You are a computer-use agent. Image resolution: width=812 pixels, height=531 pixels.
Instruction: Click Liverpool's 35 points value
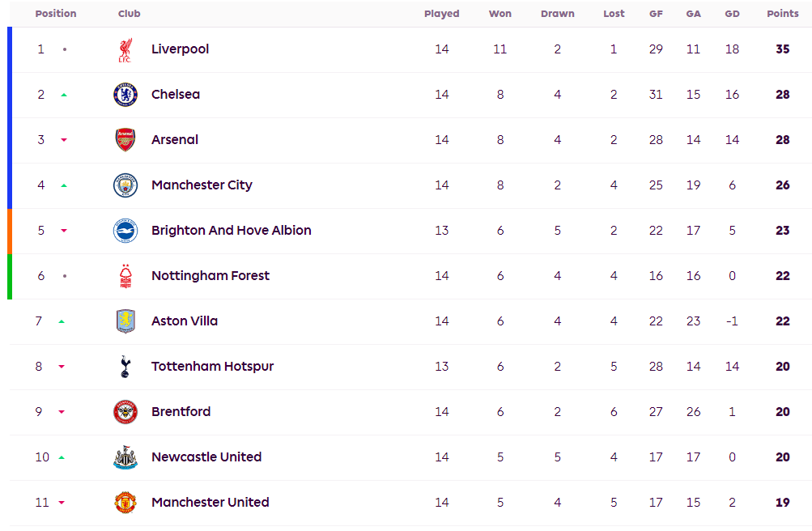tap(782, 49)
